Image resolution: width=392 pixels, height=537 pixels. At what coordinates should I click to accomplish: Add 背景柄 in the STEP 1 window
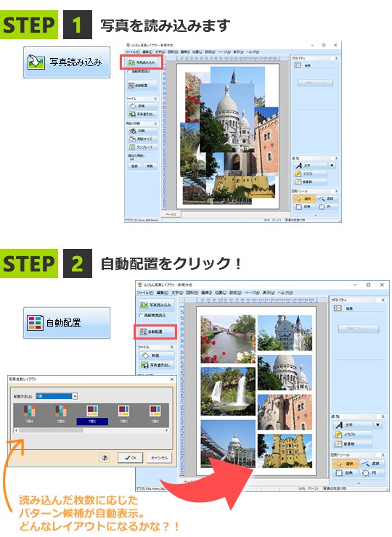click(x=311, y=182)
